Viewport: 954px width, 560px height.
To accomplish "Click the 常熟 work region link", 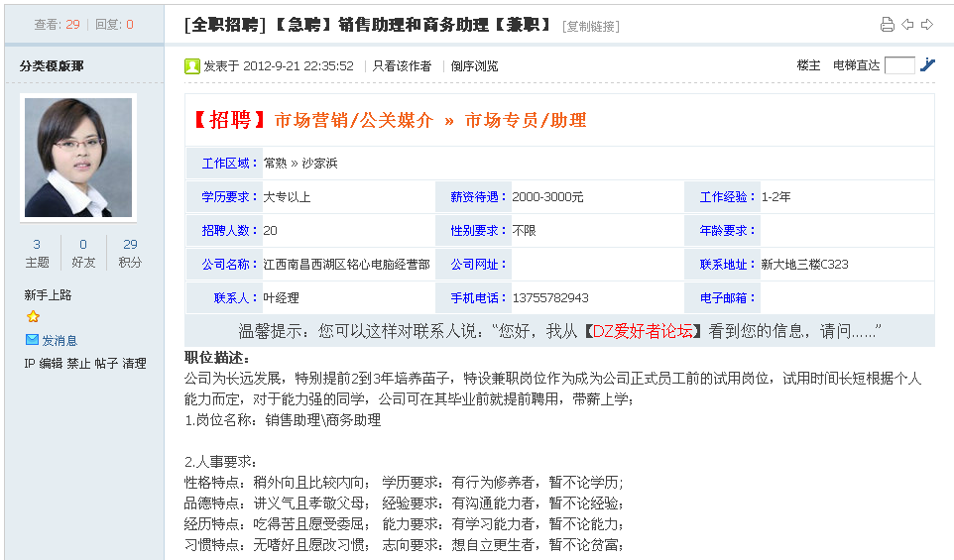I will pos(275,163).
